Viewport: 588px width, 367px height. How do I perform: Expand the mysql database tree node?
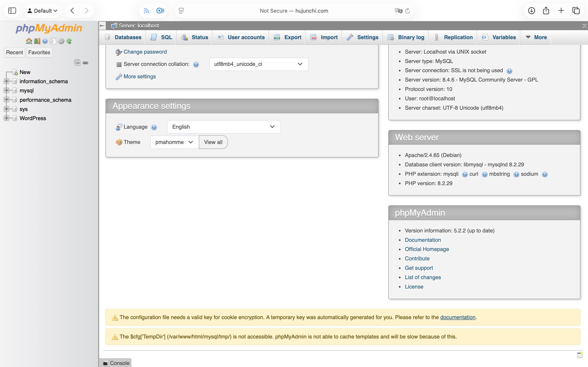pos(7,91)
